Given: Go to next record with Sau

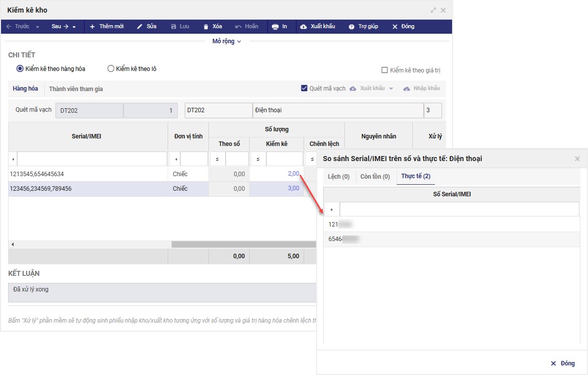Looking at the screenshot, I should click(x=59, y=27).
